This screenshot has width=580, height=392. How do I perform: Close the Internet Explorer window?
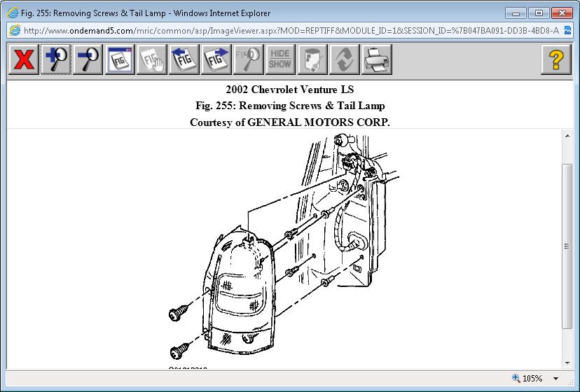562,13
